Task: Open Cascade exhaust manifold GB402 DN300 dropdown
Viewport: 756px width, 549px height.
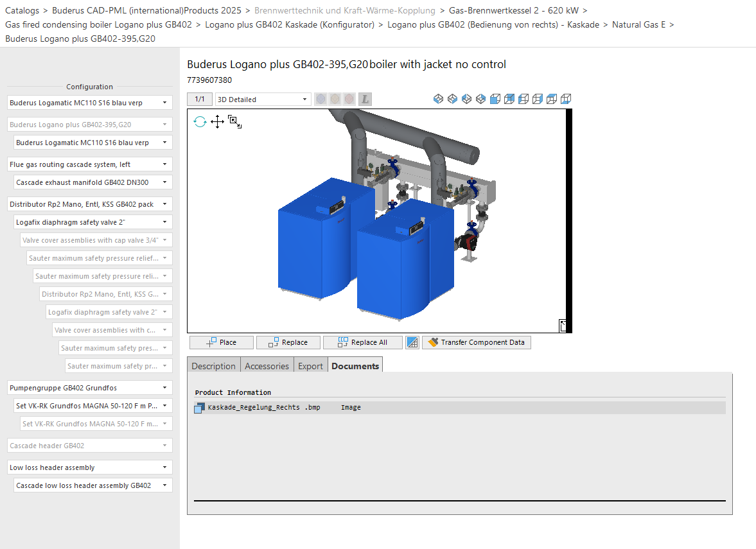Action: (x=93, y=182)
